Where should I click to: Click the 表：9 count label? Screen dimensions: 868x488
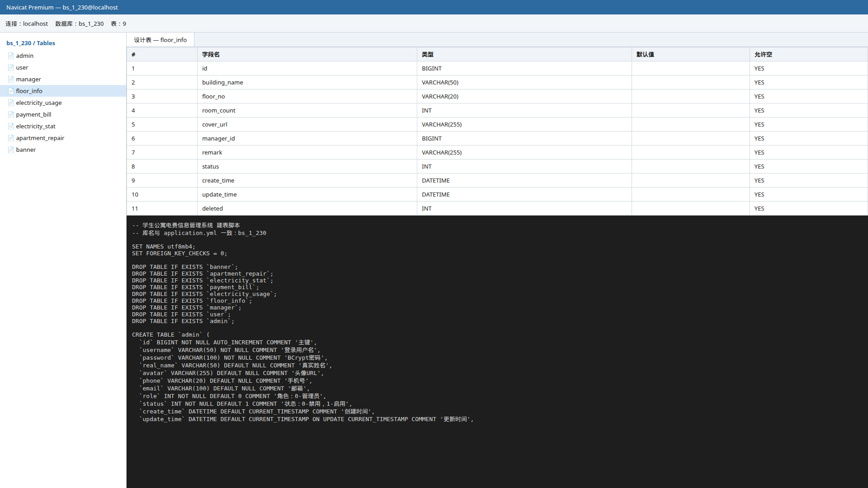point(118,23)
